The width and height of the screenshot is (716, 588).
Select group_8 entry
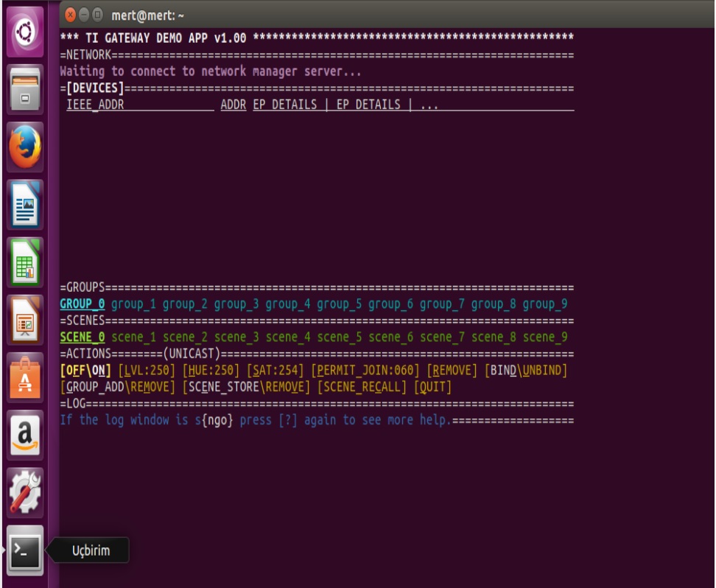tap(493, 304)
